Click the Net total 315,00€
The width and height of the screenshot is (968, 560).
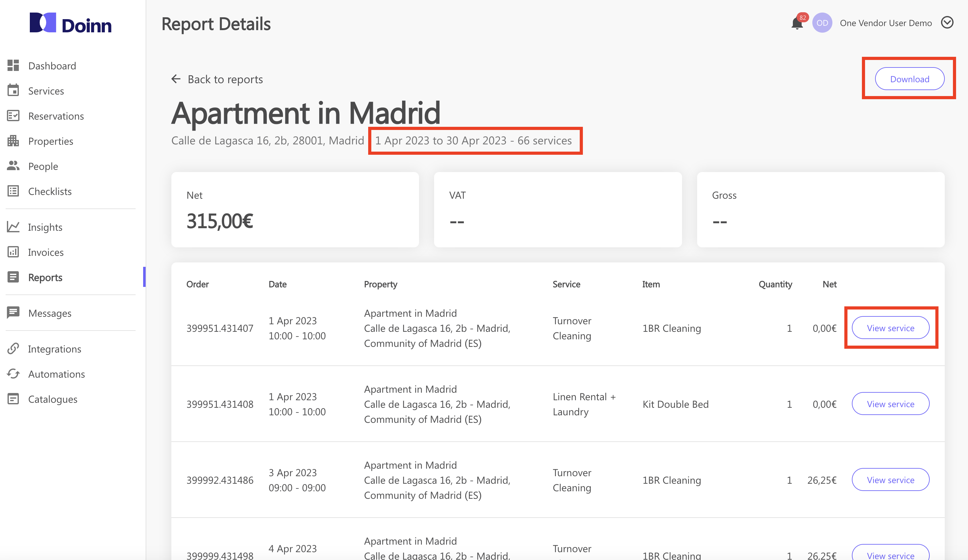tap(220, 221)
